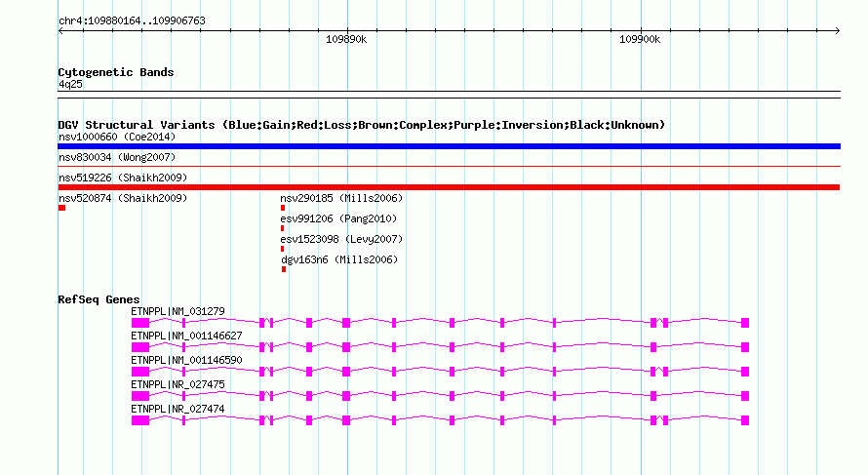Click the right arrowhead of the ruler
The height and width of the screenshot is (475, 868).
838,31
